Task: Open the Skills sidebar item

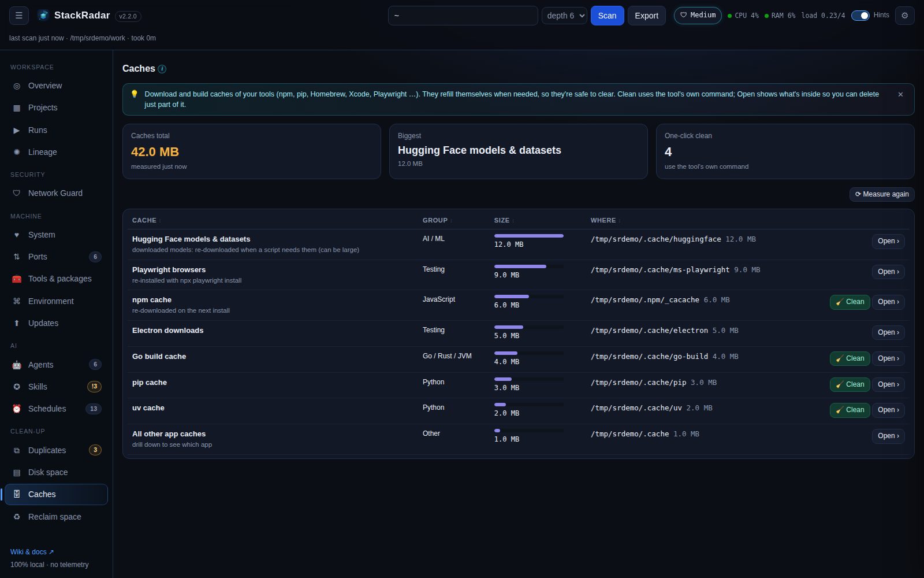Action: (57, 387)
